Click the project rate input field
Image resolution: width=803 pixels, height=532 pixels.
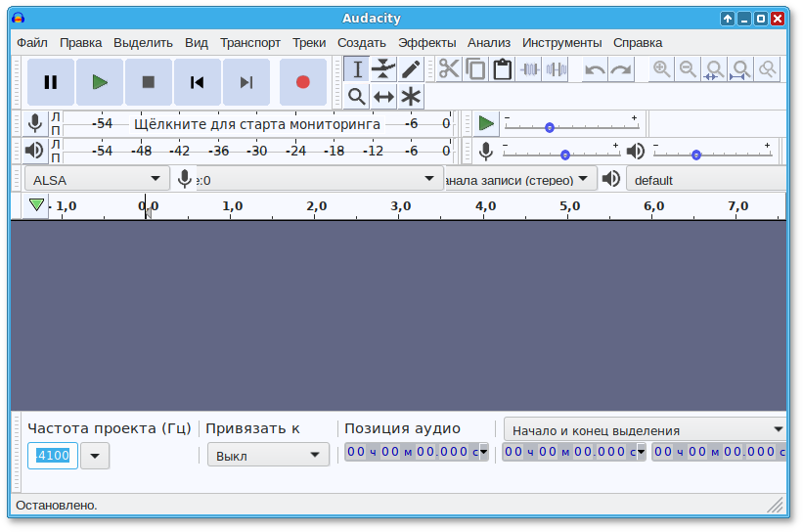(x=53, y=456)
